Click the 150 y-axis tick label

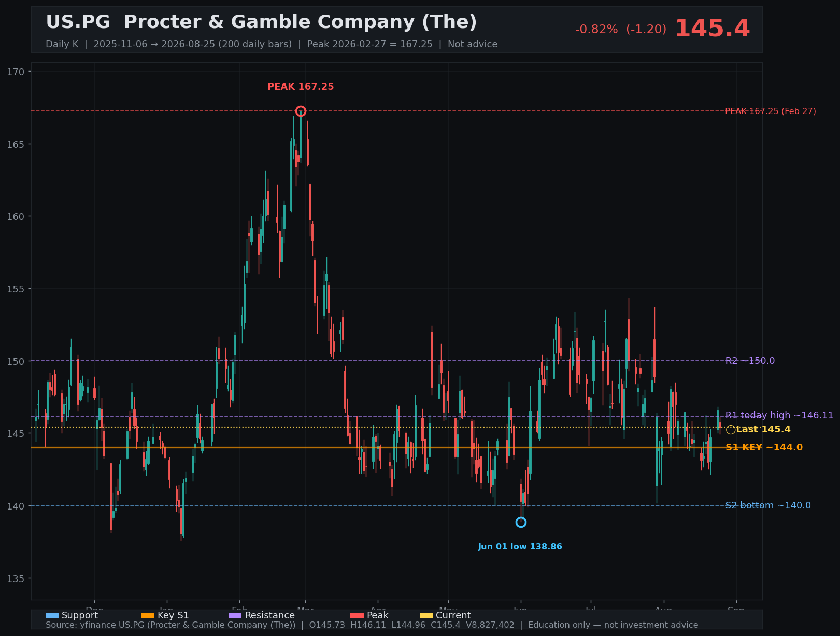16,361
